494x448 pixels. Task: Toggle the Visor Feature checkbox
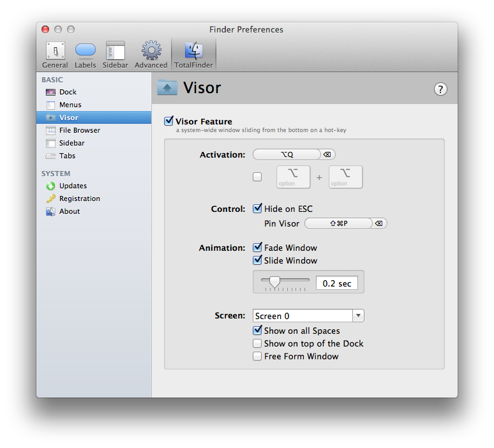pos(168,121)
